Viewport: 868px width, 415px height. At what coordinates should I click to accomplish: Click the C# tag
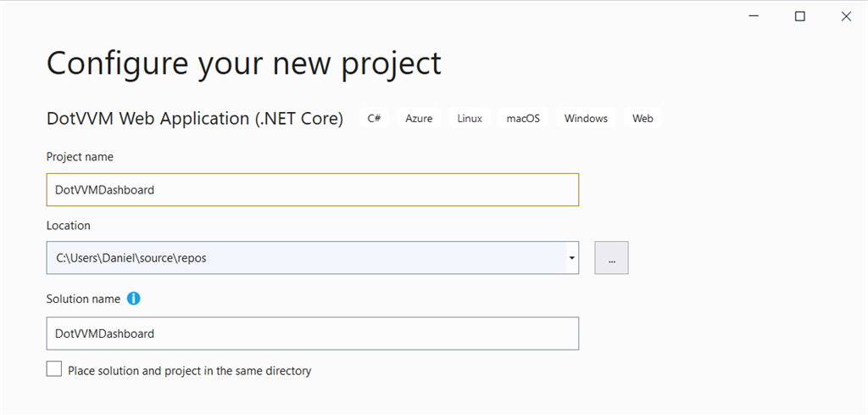pos(374,118)
